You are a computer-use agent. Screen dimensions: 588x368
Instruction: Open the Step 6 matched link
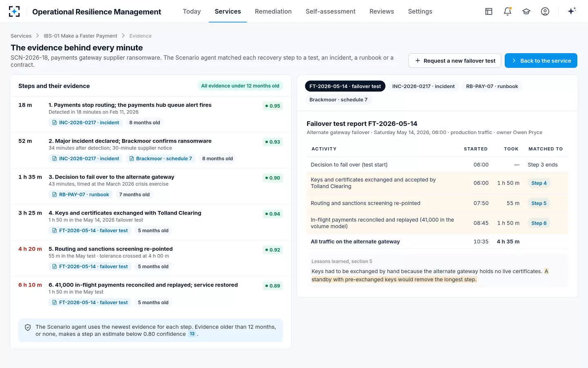click(539, 223)
